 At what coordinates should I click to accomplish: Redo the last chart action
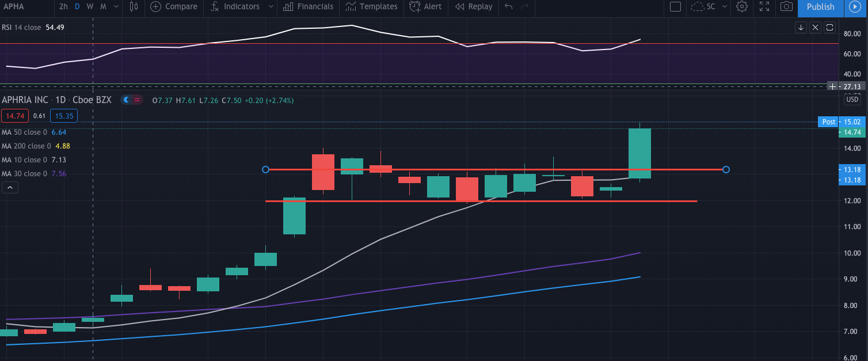[524, 7]
